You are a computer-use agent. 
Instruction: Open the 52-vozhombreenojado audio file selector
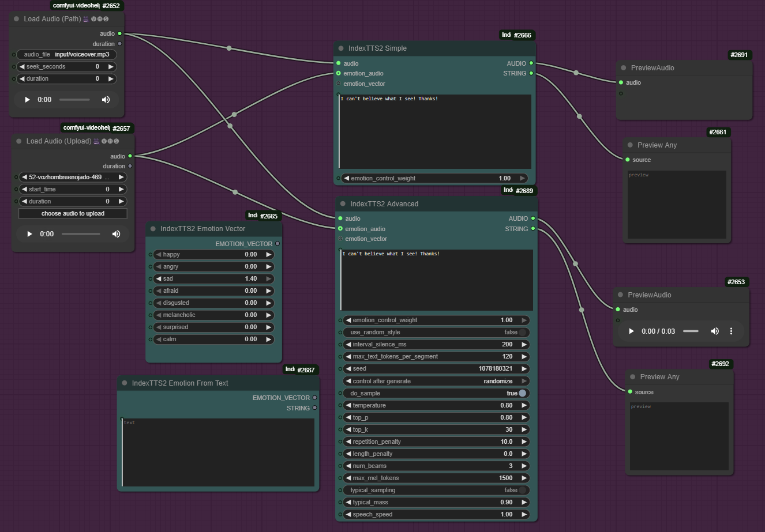(x=73, y=176)
